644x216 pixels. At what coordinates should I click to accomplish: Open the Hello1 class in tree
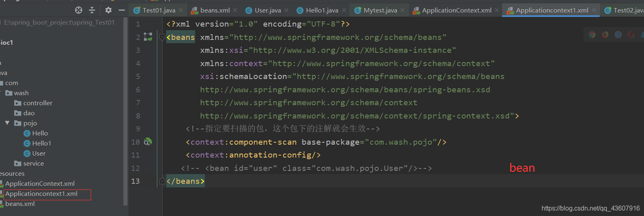42,143
